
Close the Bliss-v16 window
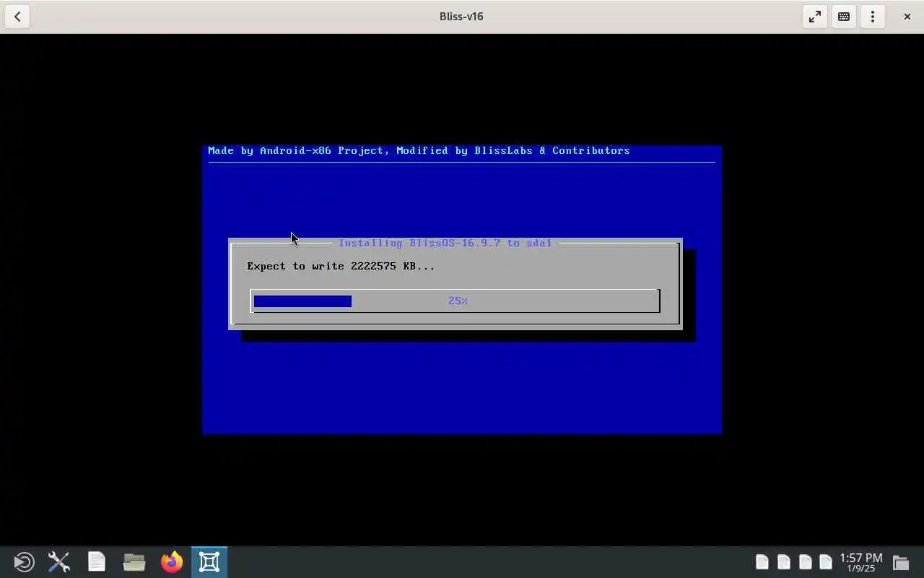point(907,17)
